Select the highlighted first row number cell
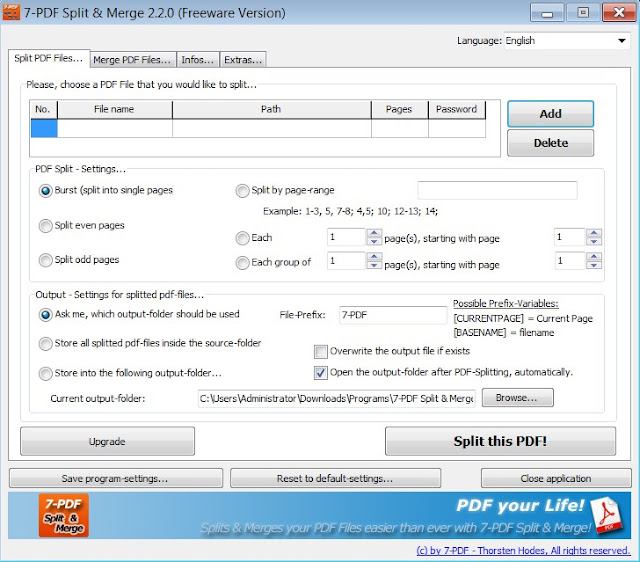The width and height of the screenshot is (640, 562). tap(44, 128)
